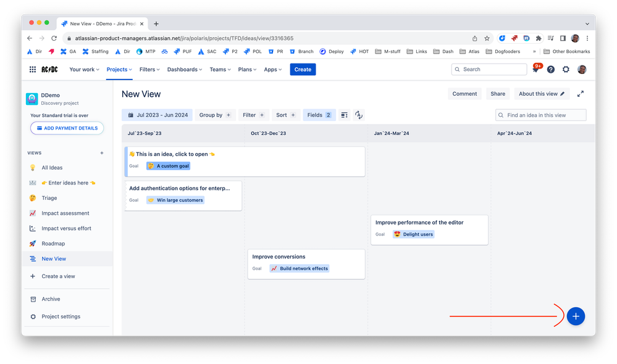Open the app switcher grid icon
617x364 pixels.
pos(33,70)
